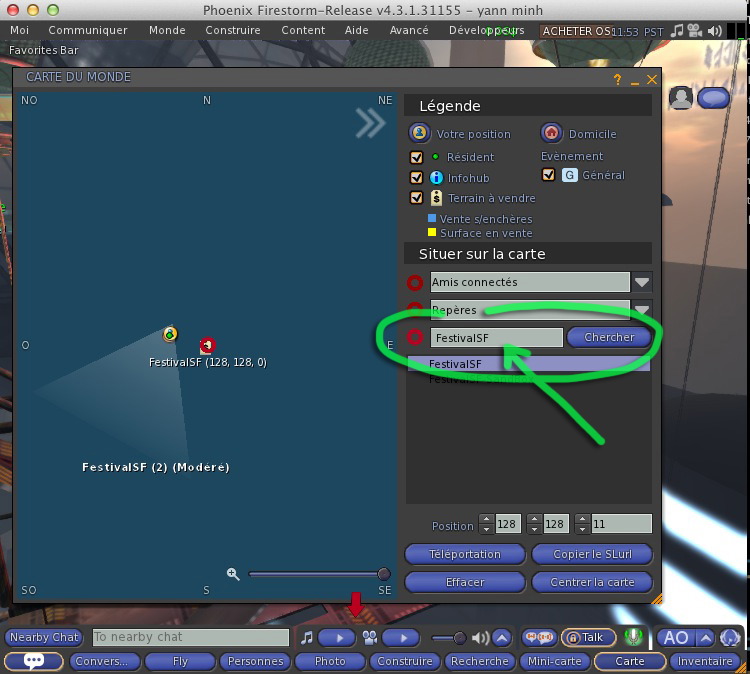Image resolution: width=750 pixels, height=674 pixels.
Task: Click the Centrer la carte button
Action: (x=592, y=582)
